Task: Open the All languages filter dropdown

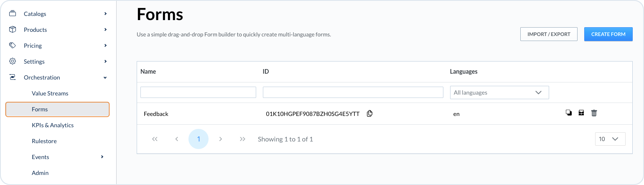Action: 499,92
